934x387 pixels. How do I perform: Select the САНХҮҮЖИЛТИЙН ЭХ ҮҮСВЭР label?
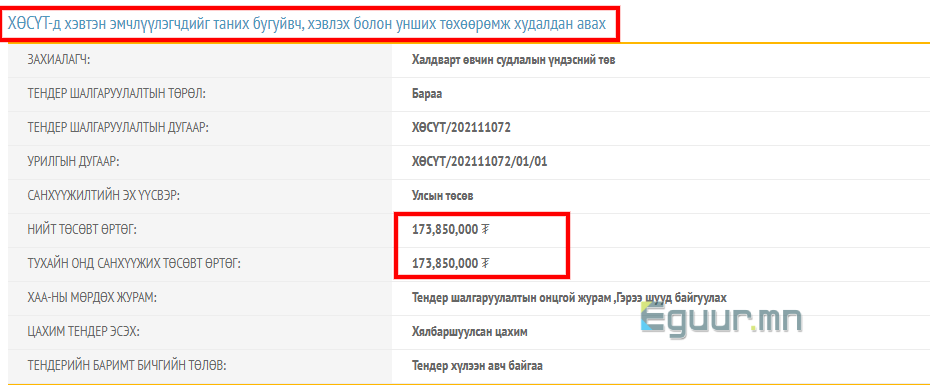(104, 196)
